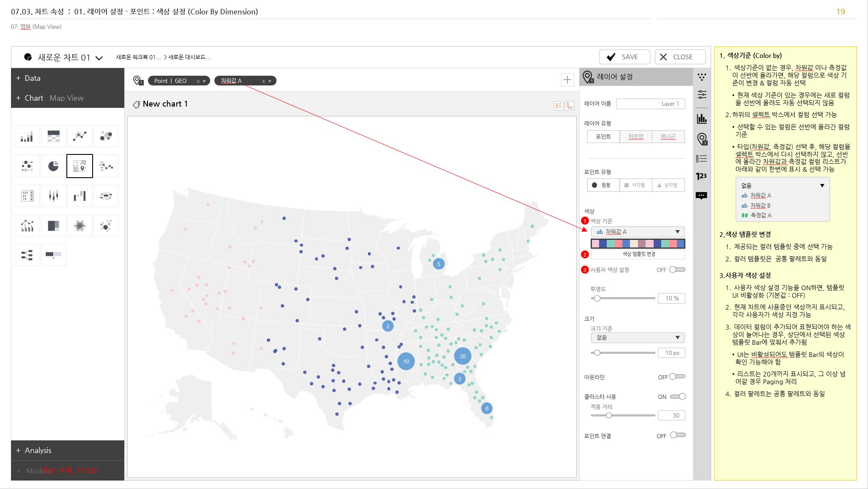This screenshot has width=868, height=489.
Task: Enable the 아웃라인 toggle
Action: click(x=677, y=376)
